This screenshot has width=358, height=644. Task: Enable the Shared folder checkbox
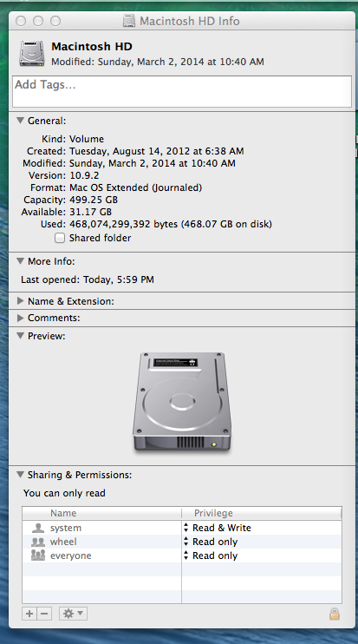tap(60, 238)
